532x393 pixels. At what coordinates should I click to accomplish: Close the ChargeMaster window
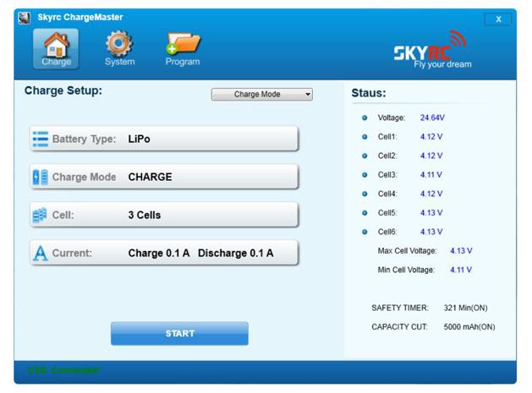tap(498, 19)
